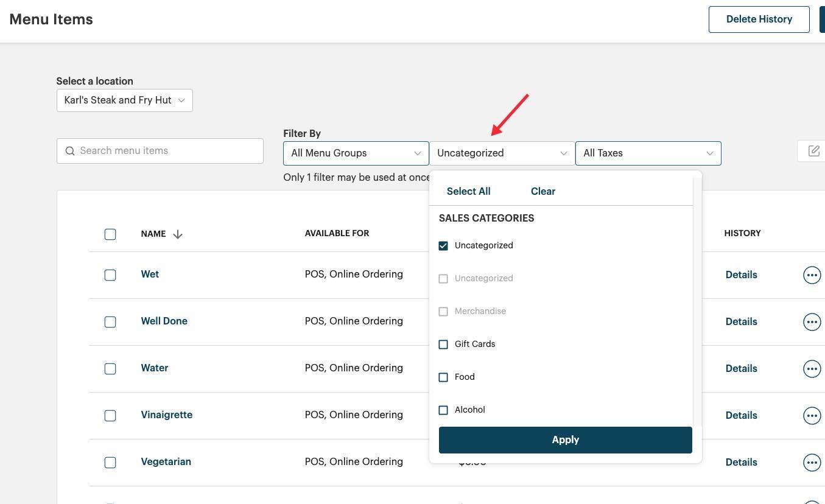Enable the Alcohol category checkbox
The image size is (825, 504).
click(x=443, y=410)
